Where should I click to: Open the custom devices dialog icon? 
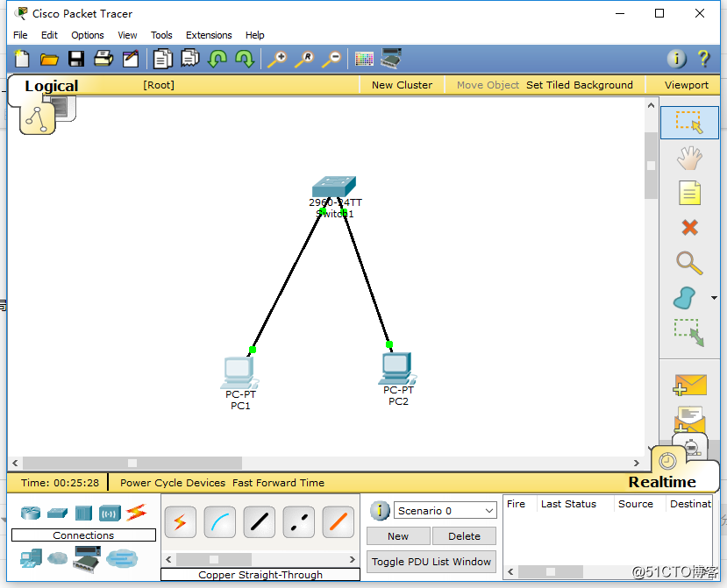[x=391, y=59]
